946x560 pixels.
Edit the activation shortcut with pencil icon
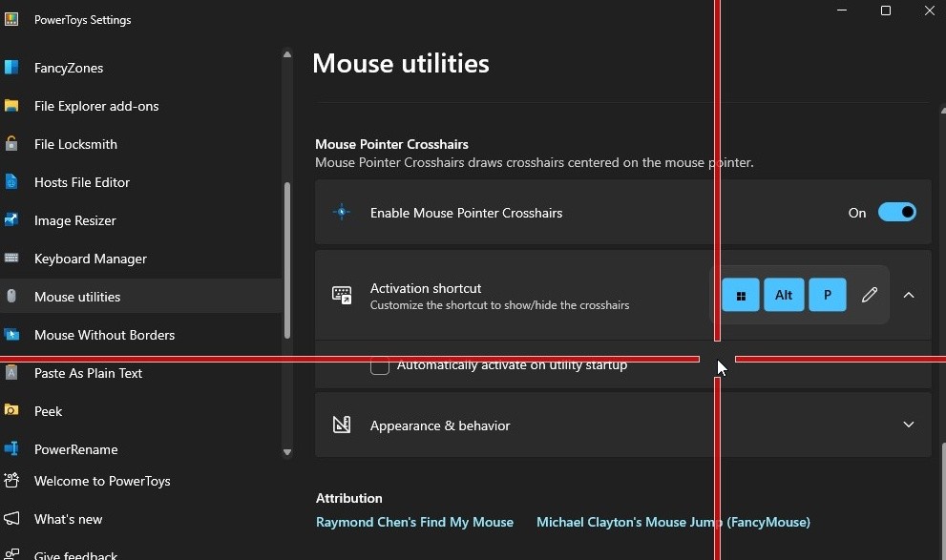click(x=870, y=295)
